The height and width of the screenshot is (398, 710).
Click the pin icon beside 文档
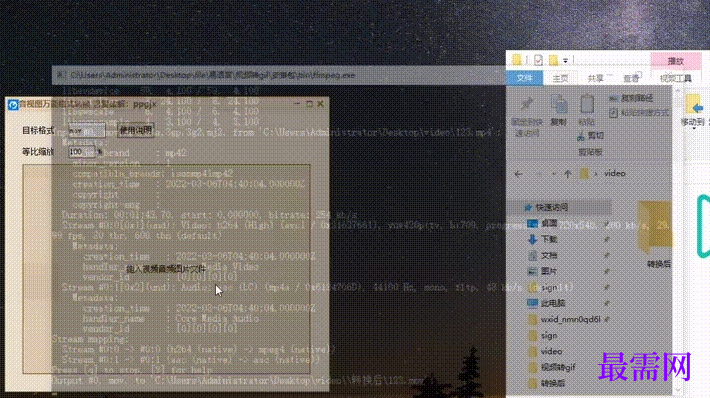pyautogui.click(x=607, y=255)
